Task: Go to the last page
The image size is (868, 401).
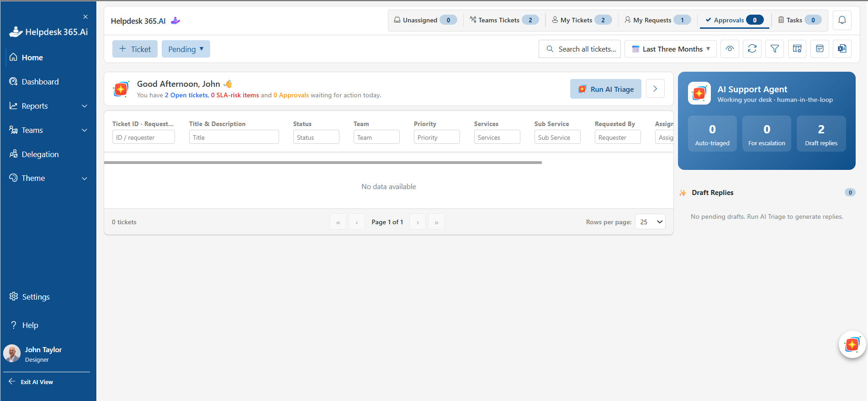Action: click(x=436, y=222)
